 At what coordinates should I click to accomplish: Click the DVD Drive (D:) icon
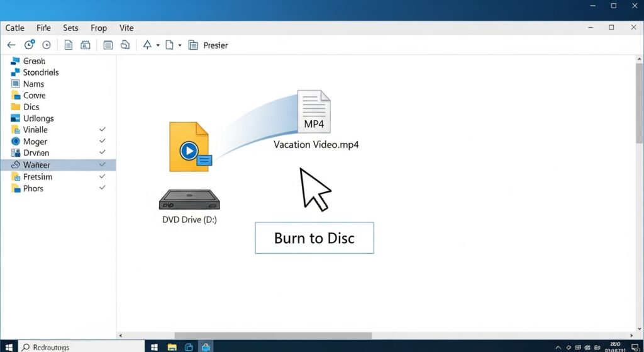click(x=189, y=200)
